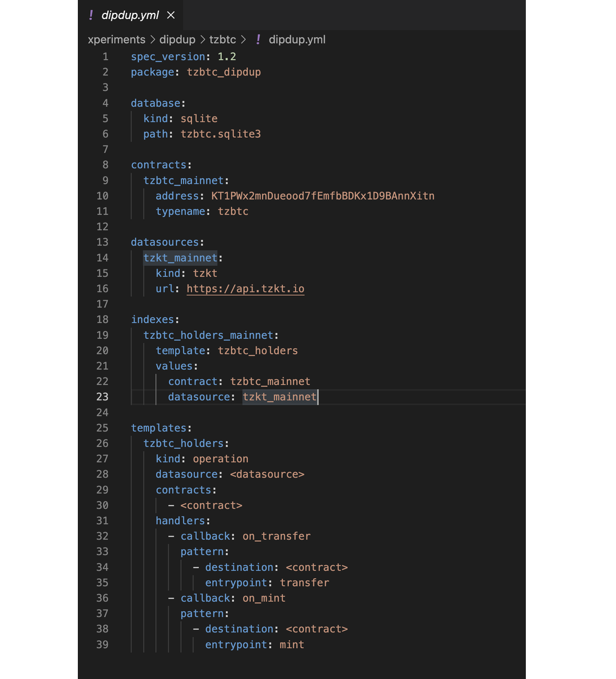Open the tzbtc folder breadcrumb
The image size is (616, 679).
tap(222, 39)
